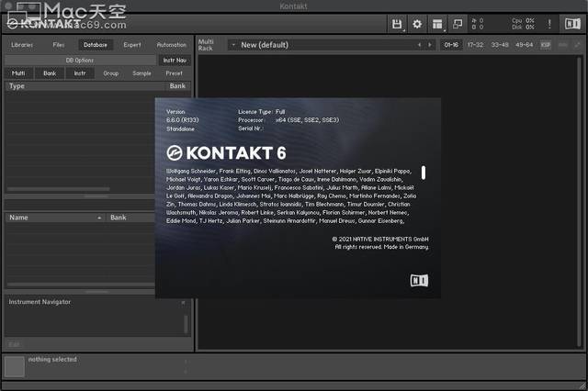
Task: Click the Kontakt 6 logo in the About splash
Action: coord(227,152)
